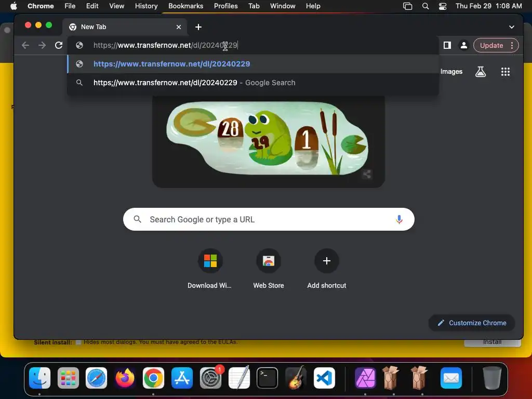Open Spotlight search in menu bar

coord(425,6)
